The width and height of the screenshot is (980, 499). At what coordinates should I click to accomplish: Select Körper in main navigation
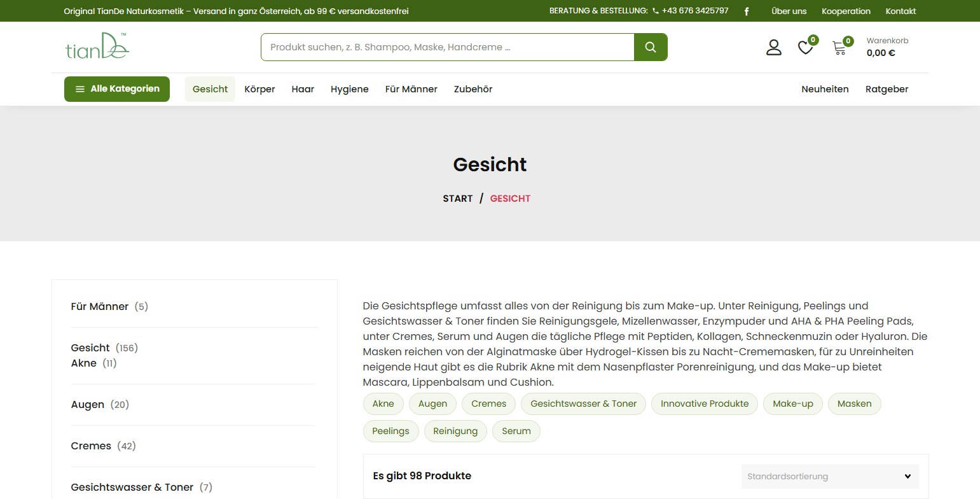[259, 89]
